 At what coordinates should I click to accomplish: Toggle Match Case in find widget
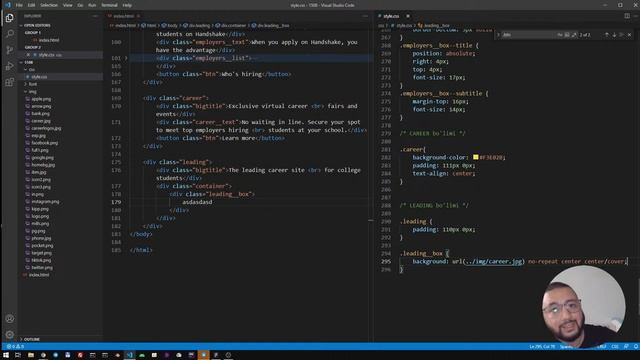point(560,35)
